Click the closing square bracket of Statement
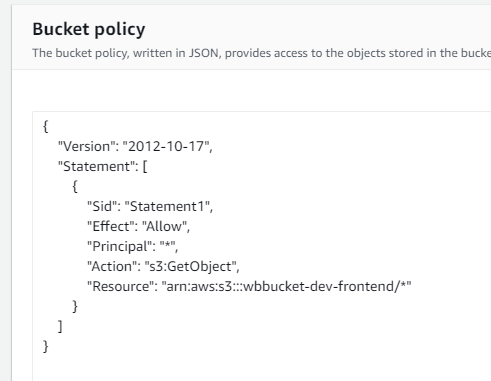This screenshot has height=381, width=491. (x=60, y=326)
